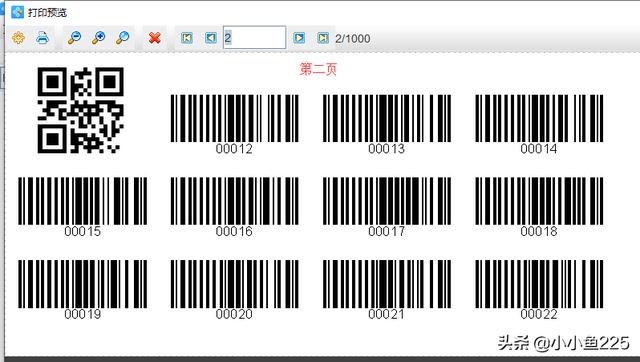Click the QR code on the page

point(80,110)
